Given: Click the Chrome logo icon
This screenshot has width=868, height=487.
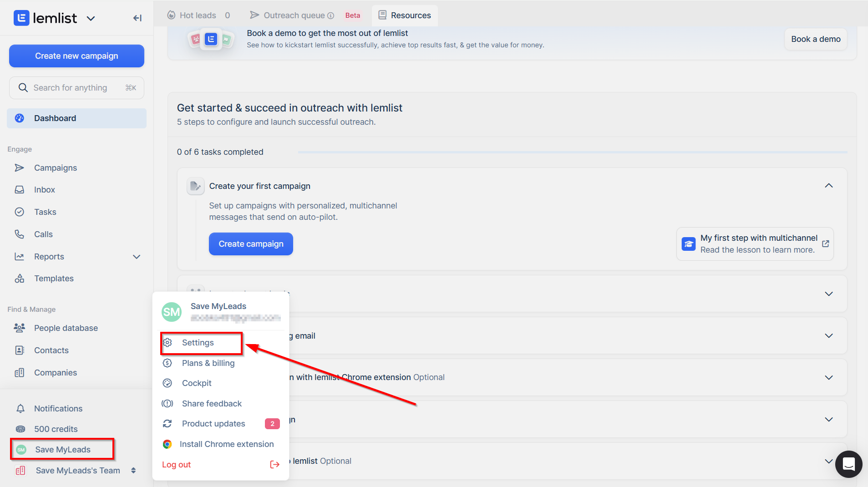Looking at the screenshot, I should [168, 444].
